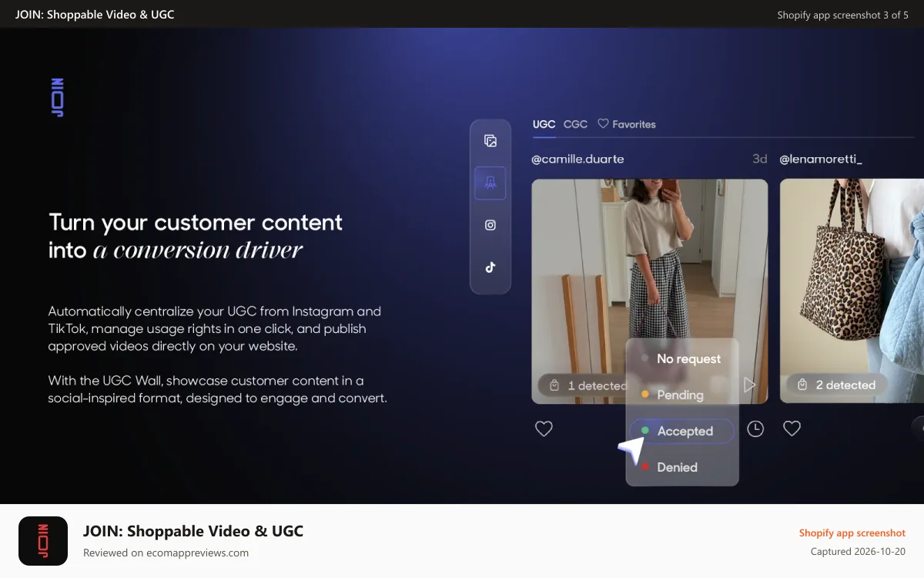Image resolution: width=924 pixels, height=578 pixels.
Task: Select the Accepted status option
Action: 682,431
